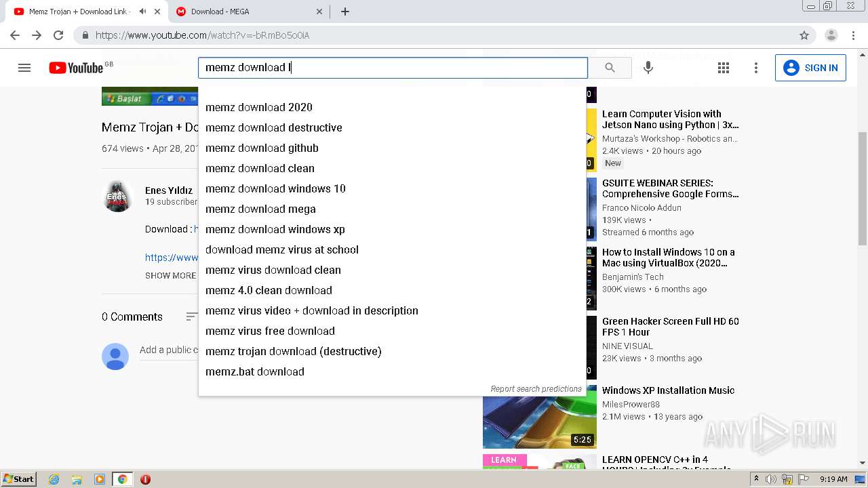868x488 pixels.
Task: Choose suggestion 'memz download windows xp'
Action: click(392, 229)
